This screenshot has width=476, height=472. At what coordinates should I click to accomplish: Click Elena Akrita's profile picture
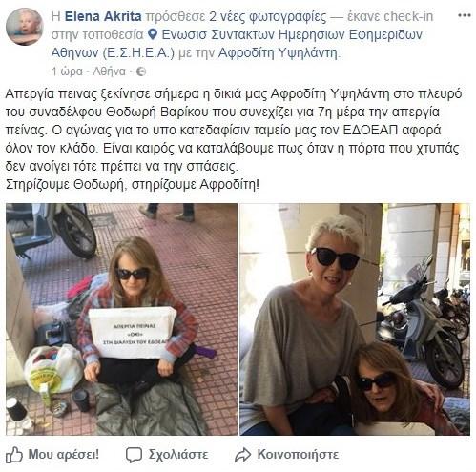point(25,27)
